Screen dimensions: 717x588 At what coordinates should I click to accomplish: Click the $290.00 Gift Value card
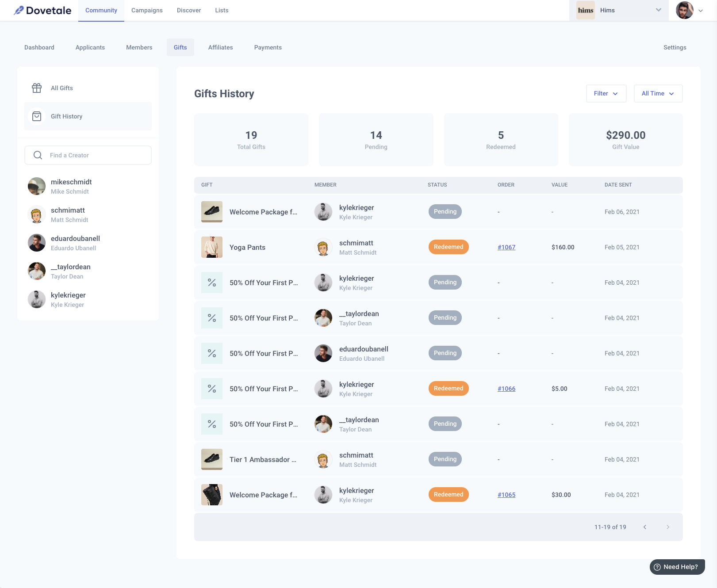point(625,140)
